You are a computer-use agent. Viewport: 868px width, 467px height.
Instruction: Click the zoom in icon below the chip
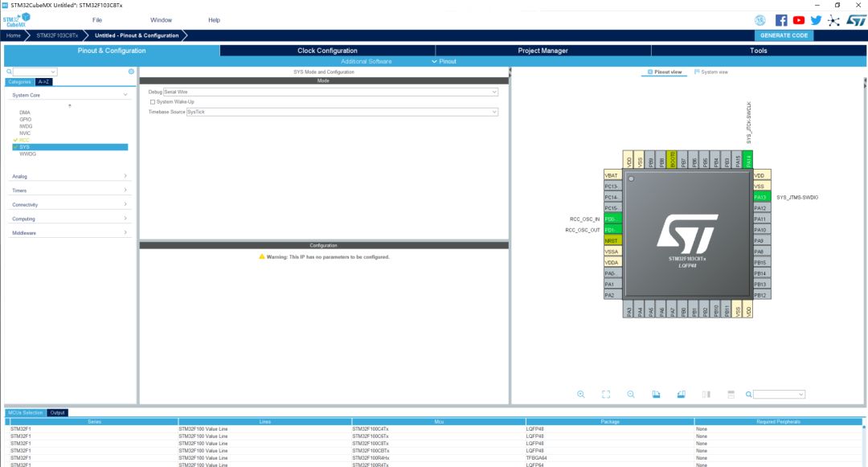point(581,395)
